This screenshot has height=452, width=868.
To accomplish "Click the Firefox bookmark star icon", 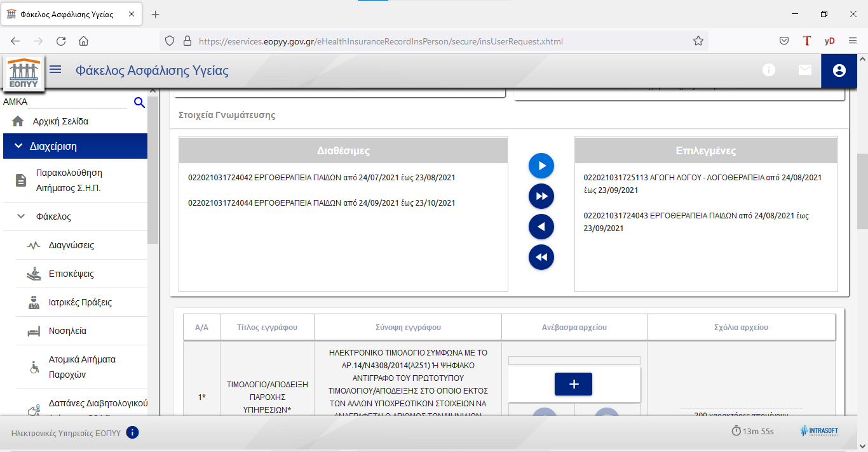I will coord(698,41).
